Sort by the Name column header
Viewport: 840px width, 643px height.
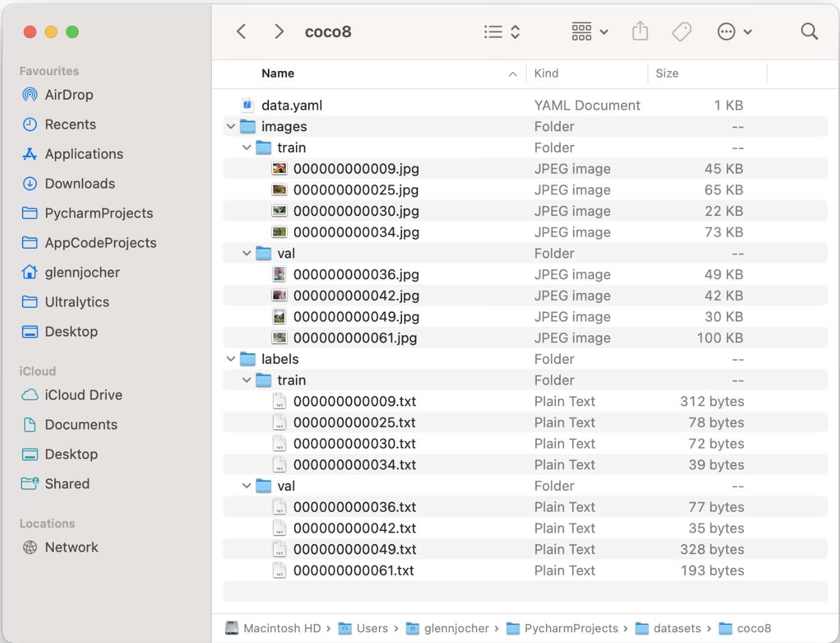[x=278, y=73]
